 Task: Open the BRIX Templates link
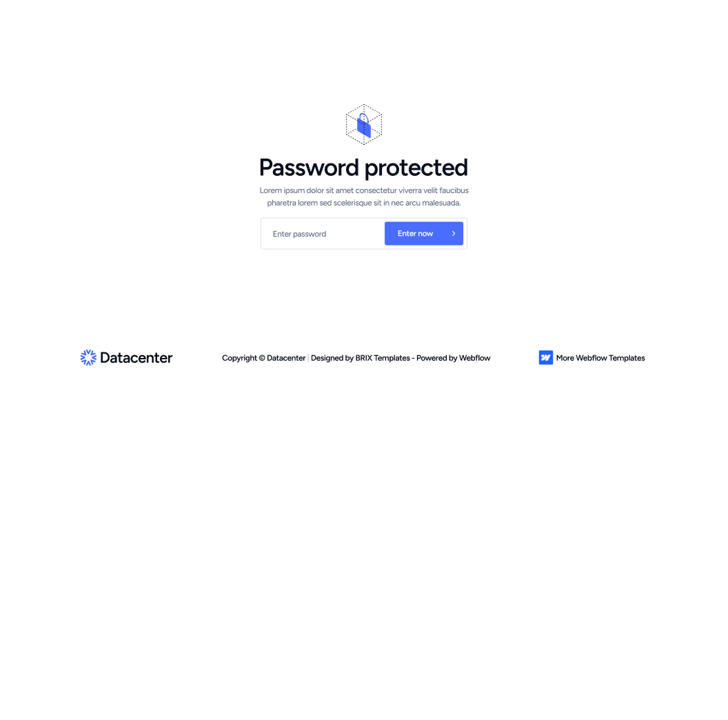383,358
